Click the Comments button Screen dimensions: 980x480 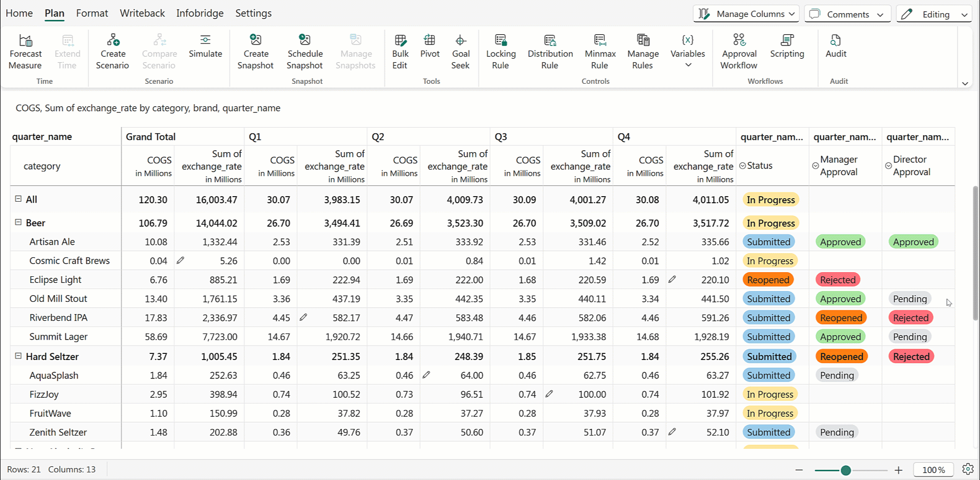coord(847,14)
